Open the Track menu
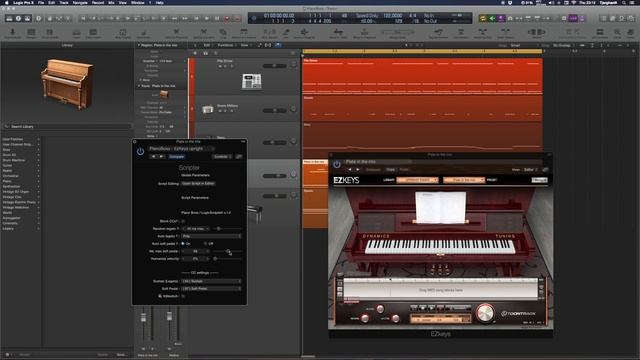 pos(64,2)
